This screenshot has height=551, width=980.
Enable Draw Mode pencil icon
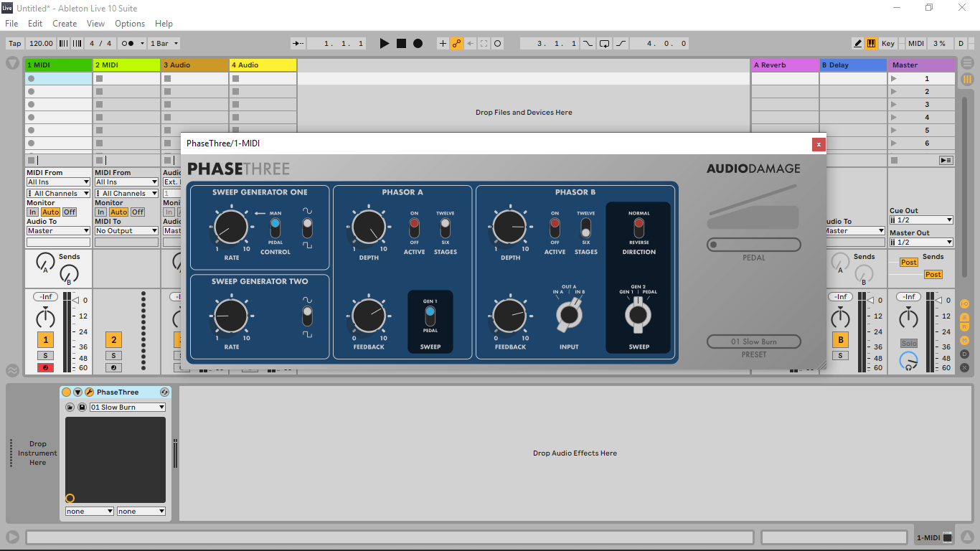pyautogui.click(x=858, y=44)
